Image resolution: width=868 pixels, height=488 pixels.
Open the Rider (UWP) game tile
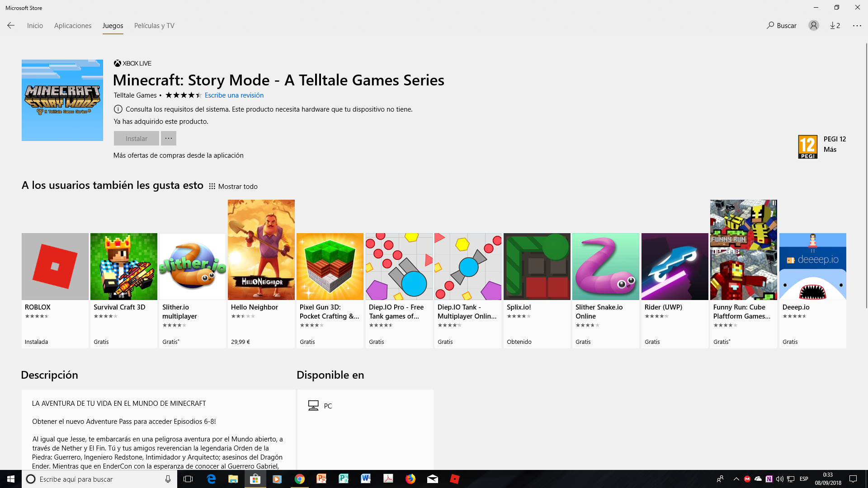pyautogui.click(x=675, y=291)
